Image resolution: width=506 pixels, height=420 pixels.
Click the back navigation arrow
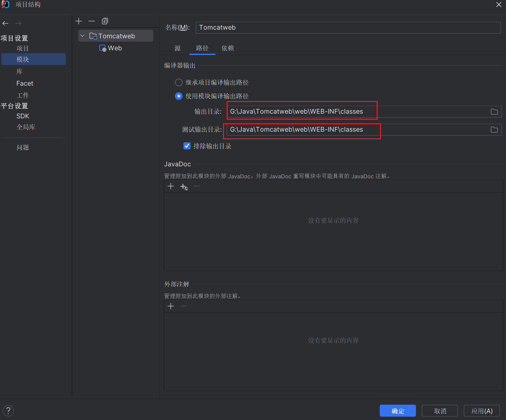click(5, 23)
